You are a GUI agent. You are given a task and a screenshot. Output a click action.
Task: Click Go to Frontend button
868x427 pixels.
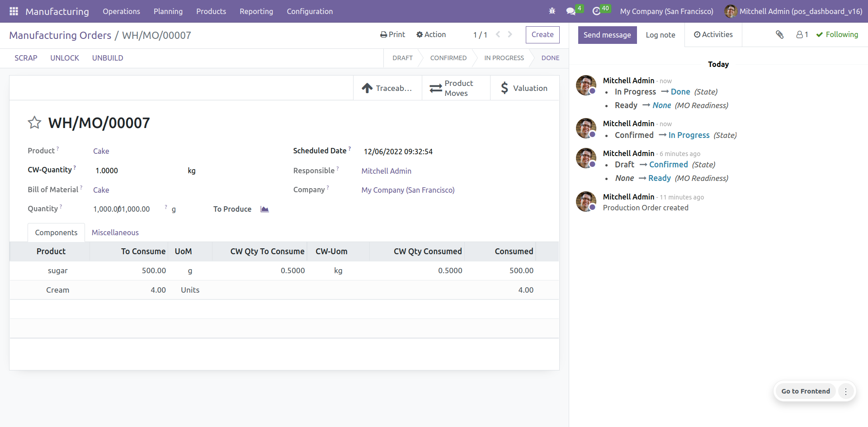[806, 391]
